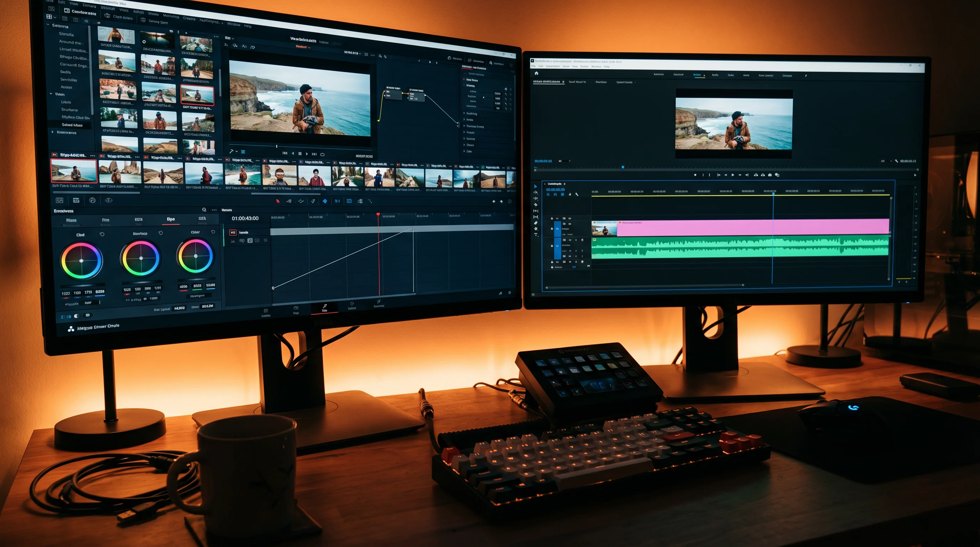Screen dimensions: 980x547
Task: Select the red-highlighted clip thumbnail in media pool
Action: 197,94
